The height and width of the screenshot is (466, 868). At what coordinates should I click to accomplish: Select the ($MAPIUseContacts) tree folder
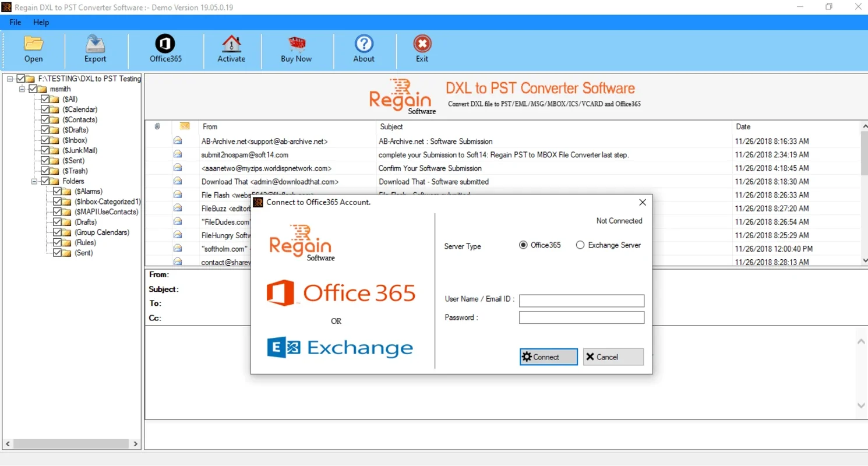coord(107,212)
